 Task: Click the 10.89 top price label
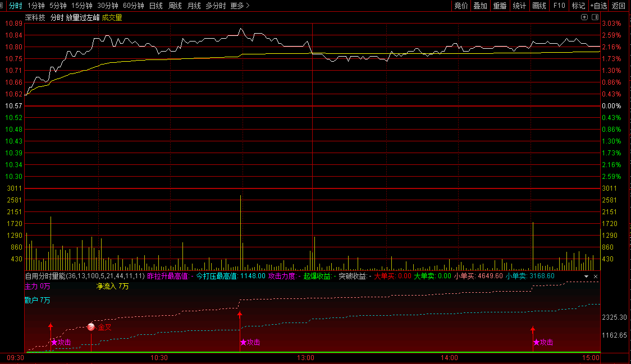tap(13, 24)
